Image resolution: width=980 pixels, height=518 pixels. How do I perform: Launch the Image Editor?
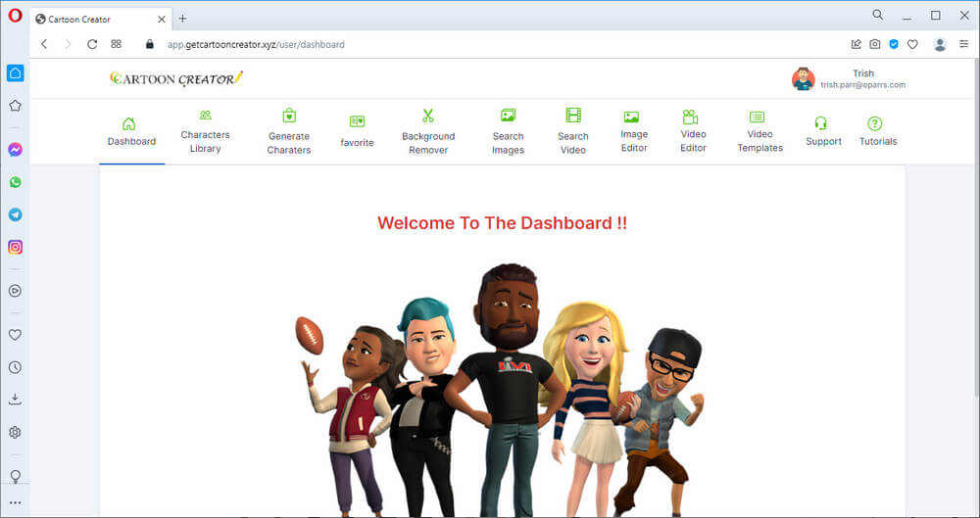pyautogui.click(x=634, y=132)
